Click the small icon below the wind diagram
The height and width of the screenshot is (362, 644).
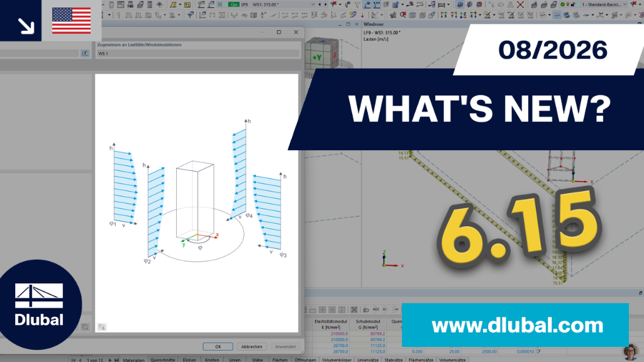[x=102, y=327]
